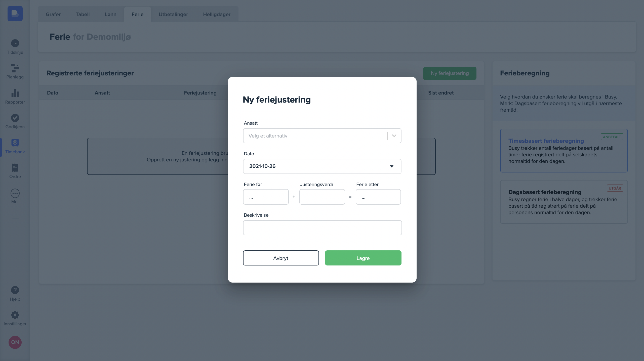Viewport: 644px width, 361px height.
Task: Click the Lagre button
Action: pyautogui.click(x=363, y=258)
